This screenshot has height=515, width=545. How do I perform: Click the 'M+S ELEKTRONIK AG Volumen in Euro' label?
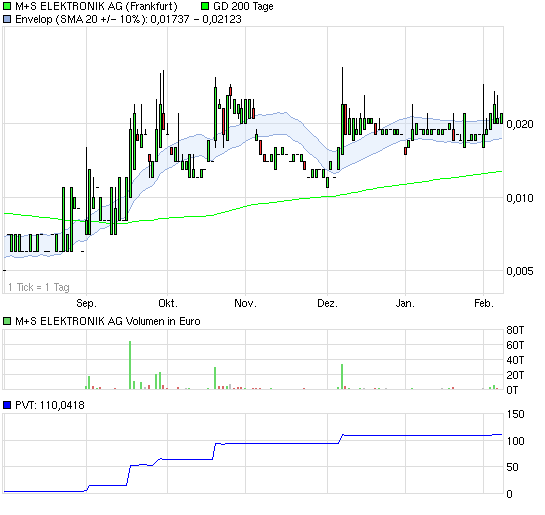pyautogui.click(x=108, y=321)
